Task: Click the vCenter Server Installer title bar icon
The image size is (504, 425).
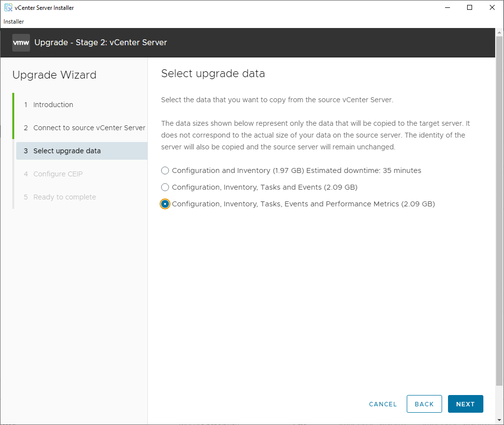Action: click(x=8, y=8)
